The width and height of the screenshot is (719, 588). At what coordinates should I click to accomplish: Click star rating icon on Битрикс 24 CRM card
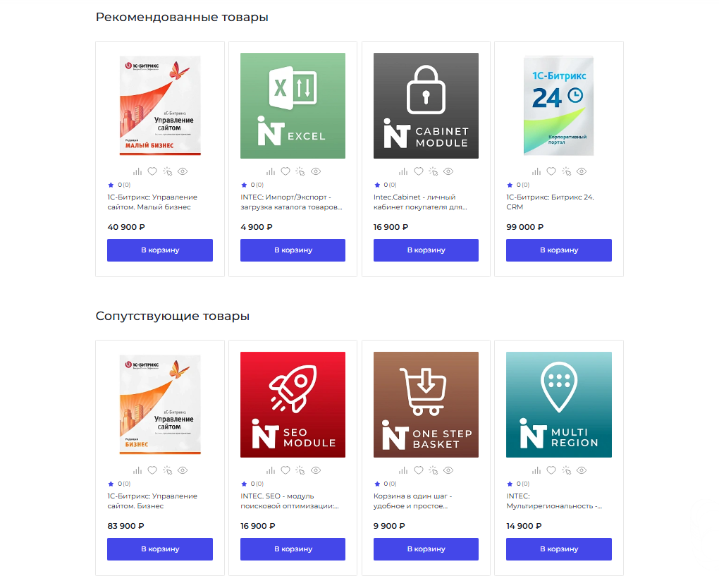[509, 185]
